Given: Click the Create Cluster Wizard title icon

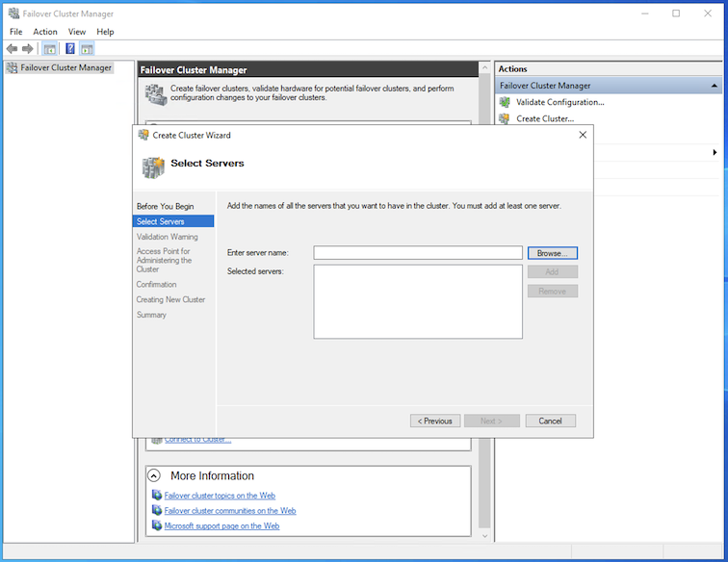Looking at the screenshot, I should coord(143,135).
